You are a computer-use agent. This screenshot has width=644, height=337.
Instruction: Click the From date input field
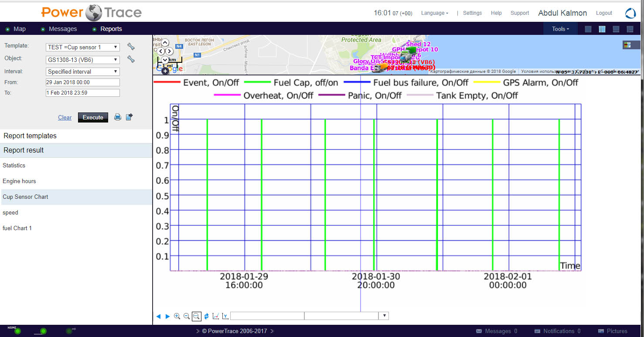pyautogui.click(x=82, y=82)
